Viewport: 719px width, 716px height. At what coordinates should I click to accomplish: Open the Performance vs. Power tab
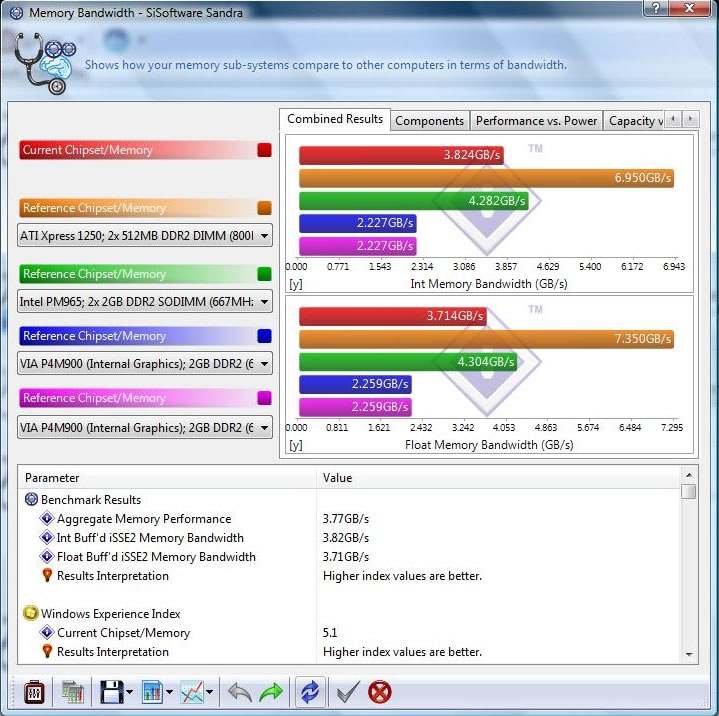pos(536,121)
